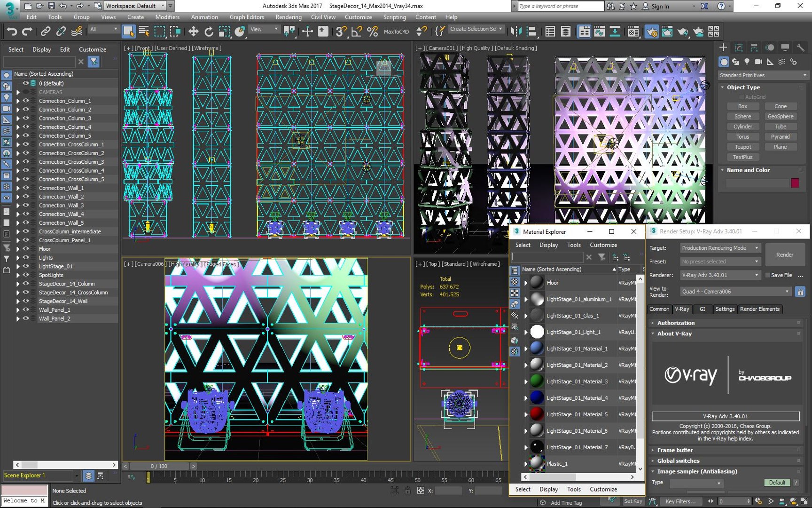Click the Select and Link icon

[46, 32]
